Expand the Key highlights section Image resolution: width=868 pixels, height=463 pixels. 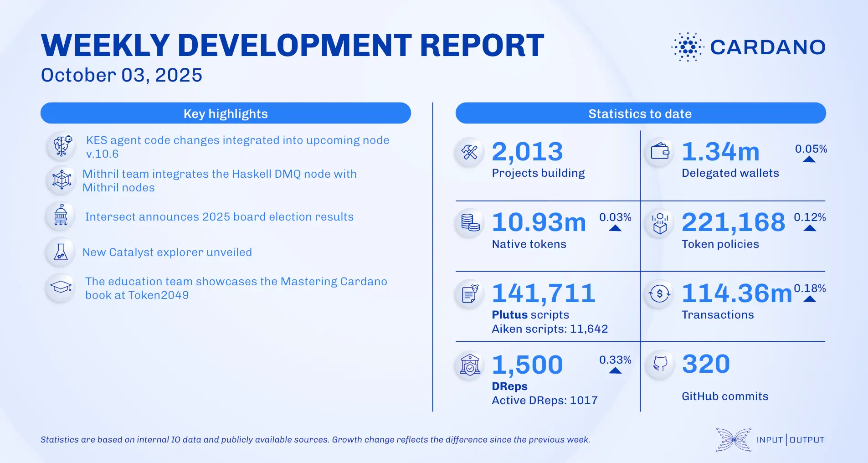226,113
